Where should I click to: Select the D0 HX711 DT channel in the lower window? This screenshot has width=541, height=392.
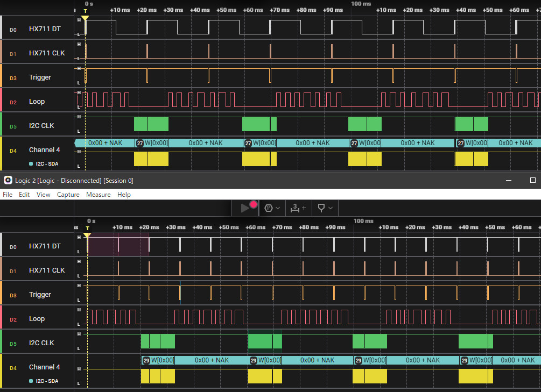pyautogui.click(x=37, y=246)
